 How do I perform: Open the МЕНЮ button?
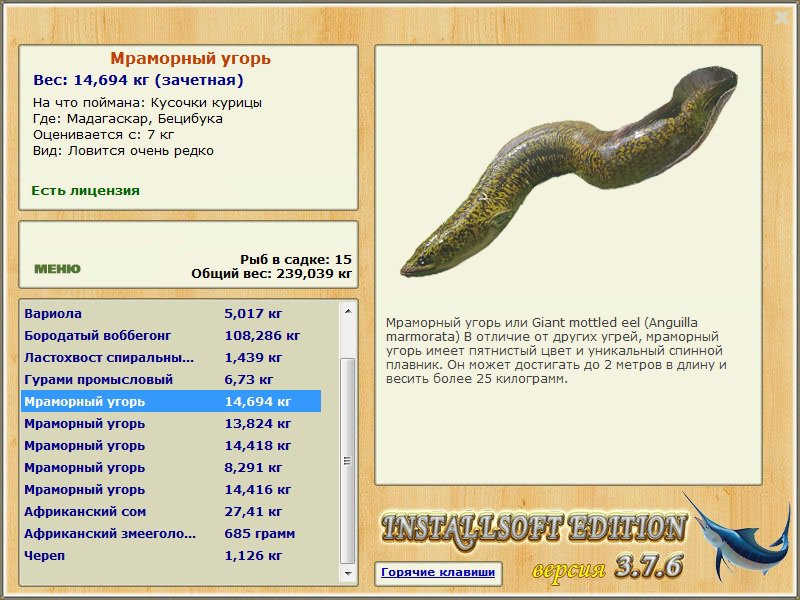tap(57, 268)
